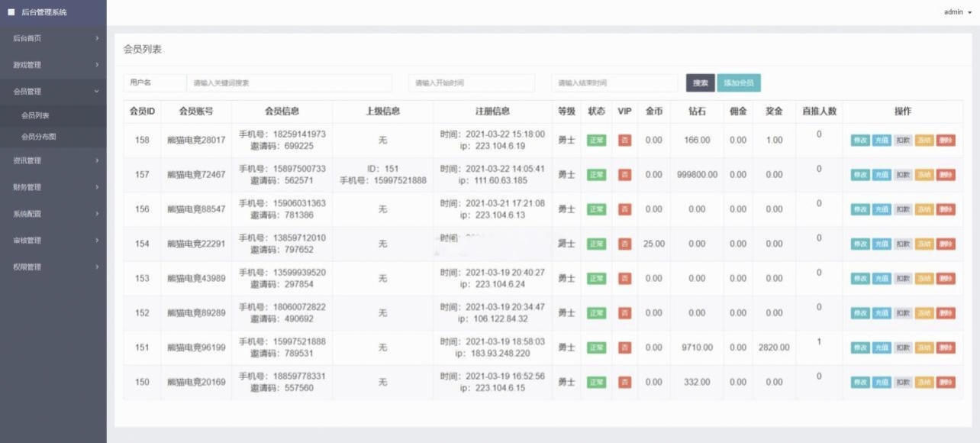Click 扣款 for member 154

tap(903, 244)
